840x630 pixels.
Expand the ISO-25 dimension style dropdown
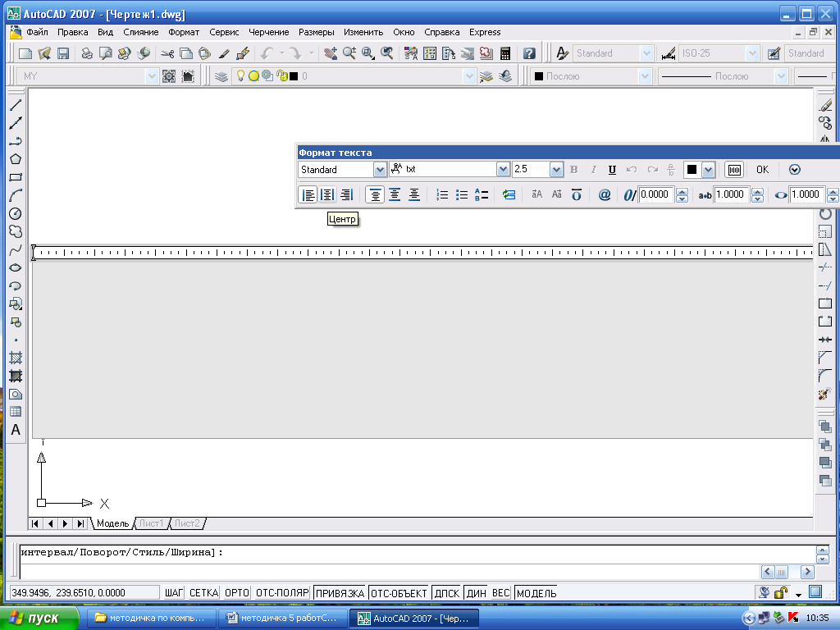(753, 53)
